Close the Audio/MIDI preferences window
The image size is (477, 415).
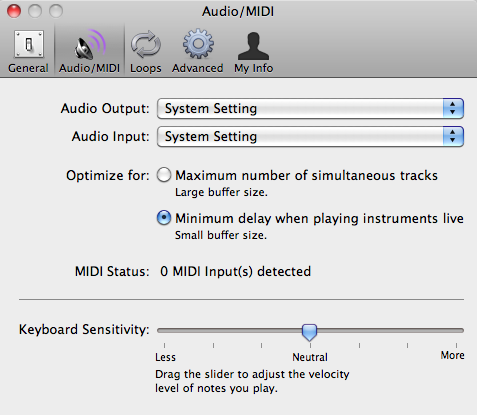point(14,11)
